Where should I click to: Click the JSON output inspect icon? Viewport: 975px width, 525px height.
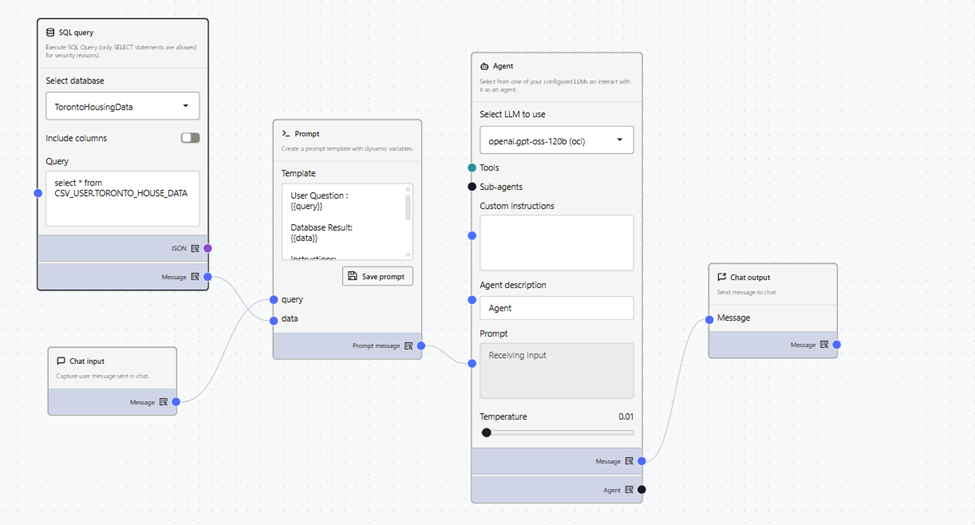pos(196,248)
